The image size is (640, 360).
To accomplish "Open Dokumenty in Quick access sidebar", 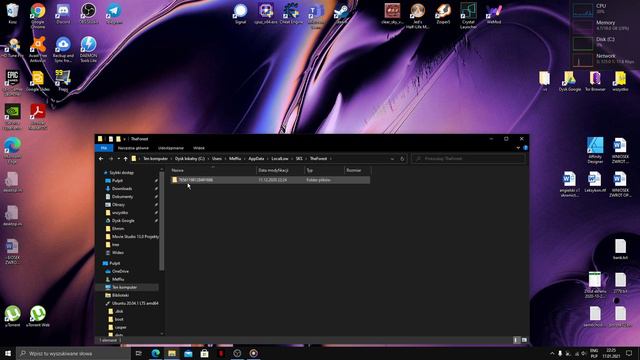I will [122, 197].
